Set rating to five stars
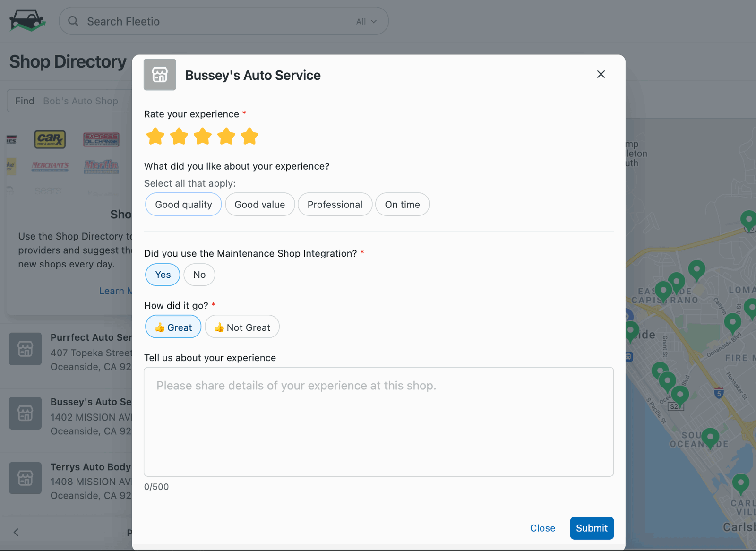The height and width of the screenshot is (551, 756). click(x=249, y=137)
